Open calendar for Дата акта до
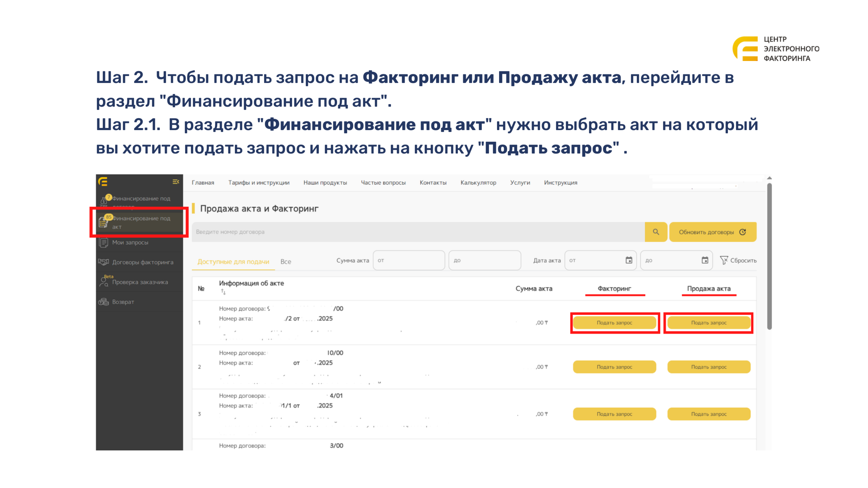Screen dimensions: 868x488 click(705, 260)
